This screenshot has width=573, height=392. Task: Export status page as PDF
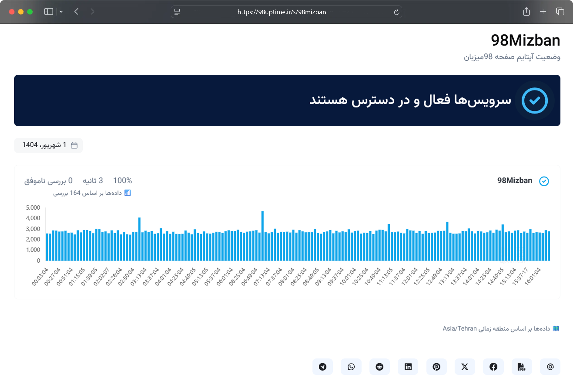(521, 367)
